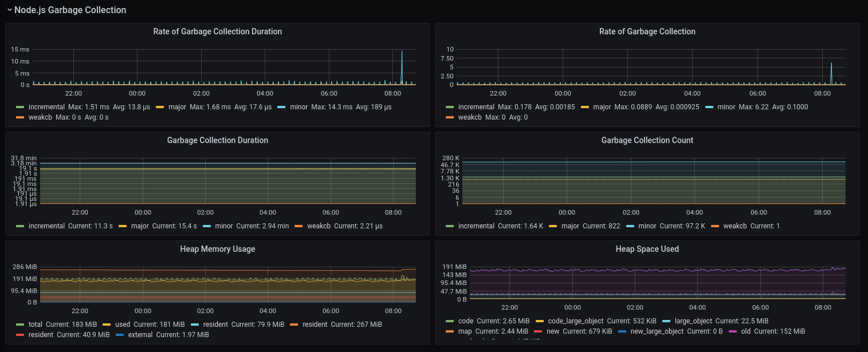Click the yellow swatch beside code_large_object
868x352 pixels.
540,321
